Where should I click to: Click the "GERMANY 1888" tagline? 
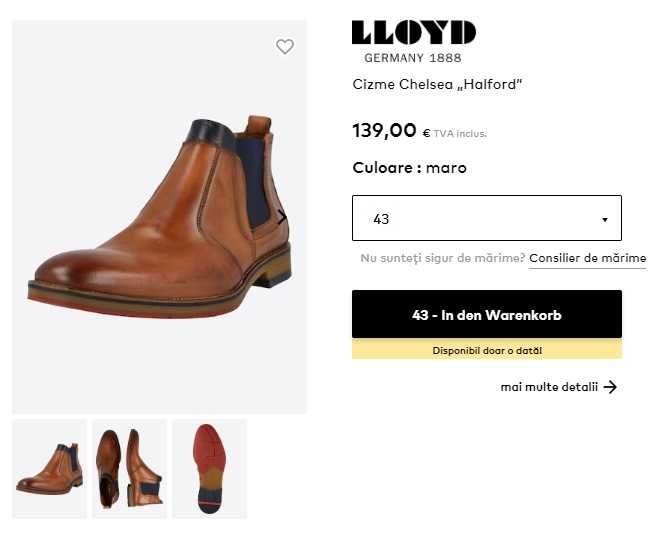pos(412,58)
